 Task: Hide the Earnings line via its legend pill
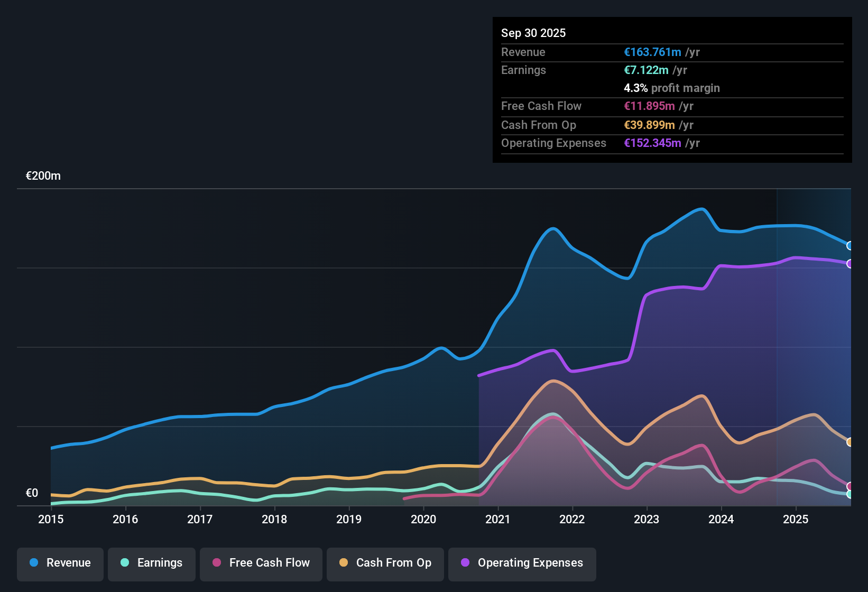click(x=152, y=563)
